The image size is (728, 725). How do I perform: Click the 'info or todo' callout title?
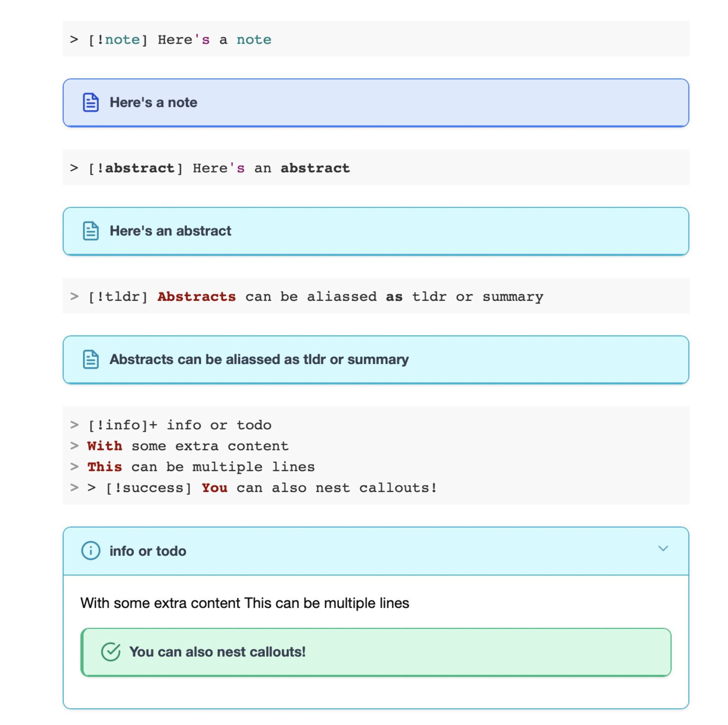(x=148, y=551)
